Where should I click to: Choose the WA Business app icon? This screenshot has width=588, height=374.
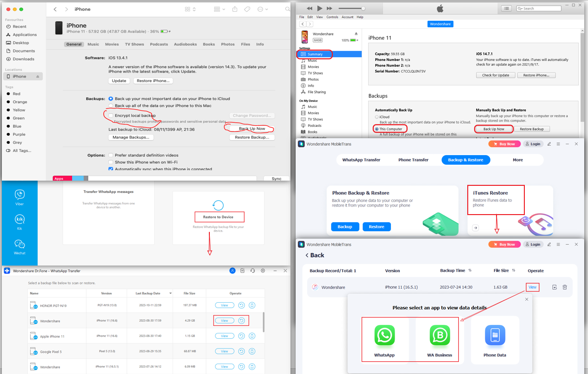[439, 335]
